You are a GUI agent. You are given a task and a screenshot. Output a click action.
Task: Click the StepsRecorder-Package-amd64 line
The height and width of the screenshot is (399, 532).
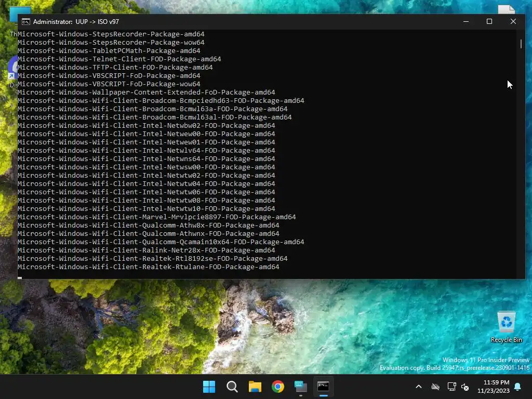click(x=111, y=34)
